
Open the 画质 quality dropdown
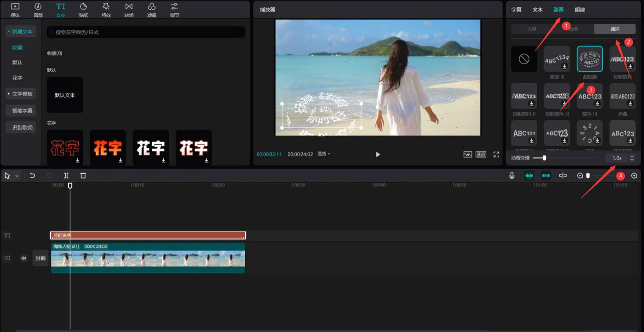tap(324, 154)
